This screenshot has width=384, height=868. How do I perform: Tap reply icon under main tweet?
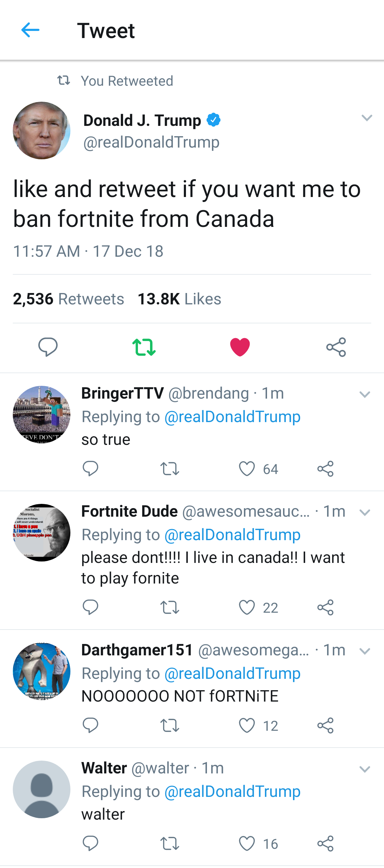click(48, 347)
